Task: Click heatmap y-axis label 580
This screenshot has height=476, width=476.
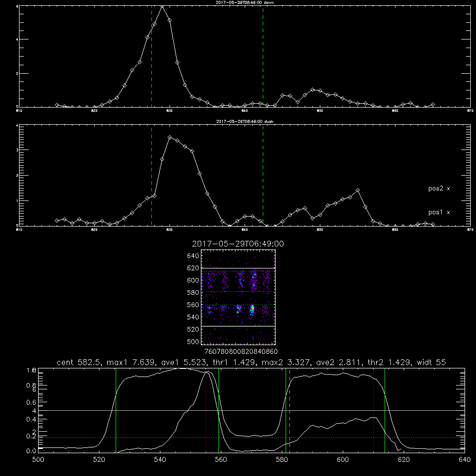Action: 193,293
